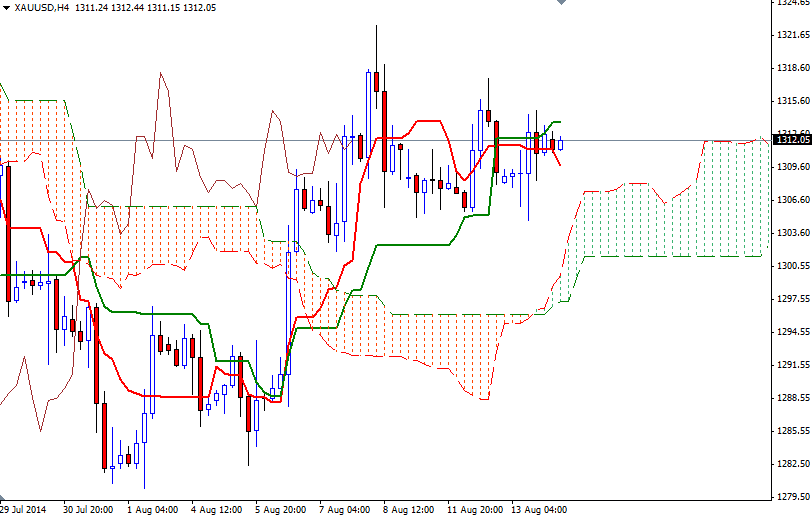Click the 7 Aug 04:00 time label
Viewport: 812px width, 517px height.
(345, 510)
